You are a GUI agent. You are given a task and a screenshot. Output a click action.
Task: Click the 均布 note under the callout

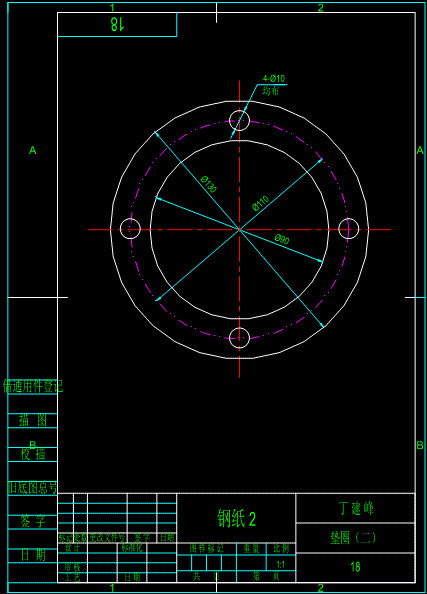pyautogui.click(x=271, y=91)
